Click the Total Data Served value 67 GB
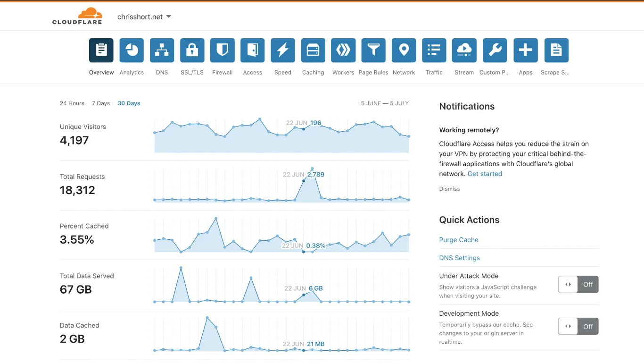 pyautogui.click(x=75, y=289)
